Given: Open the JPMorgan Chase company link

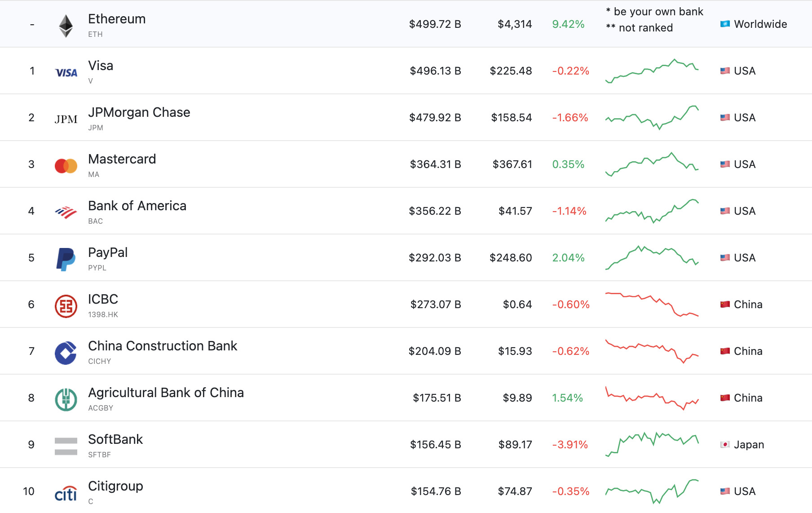Looking at the screenshot, I should [139, 112].
